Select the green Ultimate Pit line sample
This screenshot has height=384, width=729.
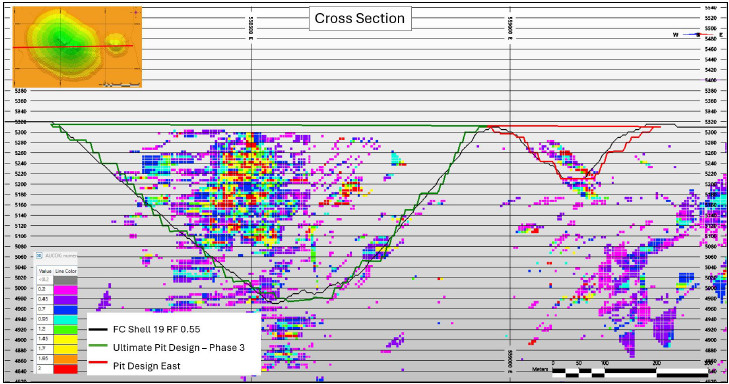click(98, 348)
